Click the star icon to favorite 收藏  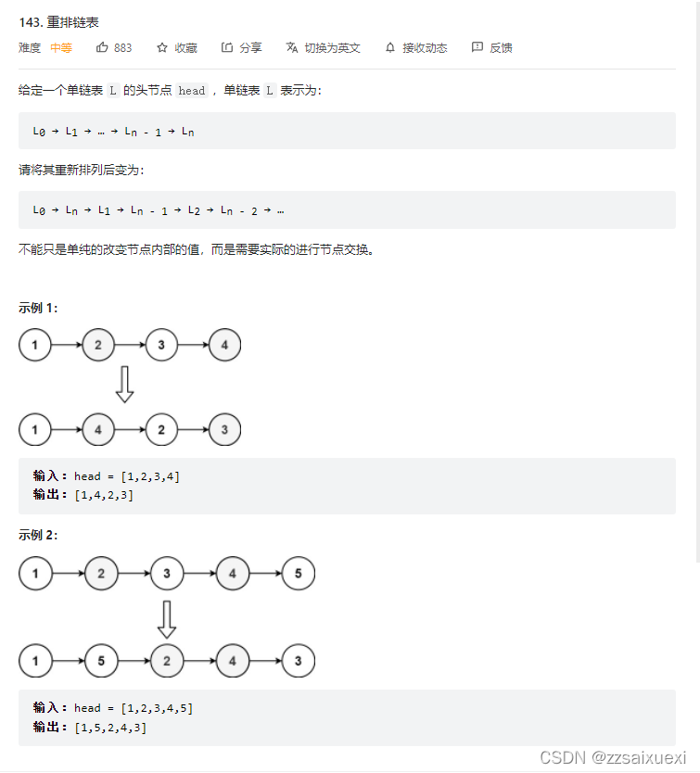(160, 47)
